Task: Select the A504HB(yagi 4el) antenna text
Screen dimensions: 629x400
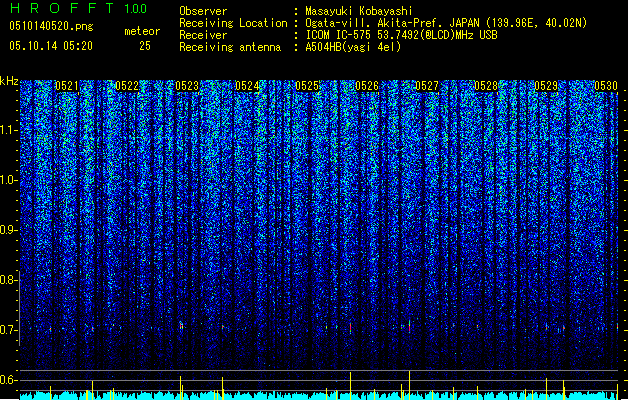Action: point(353,47)
